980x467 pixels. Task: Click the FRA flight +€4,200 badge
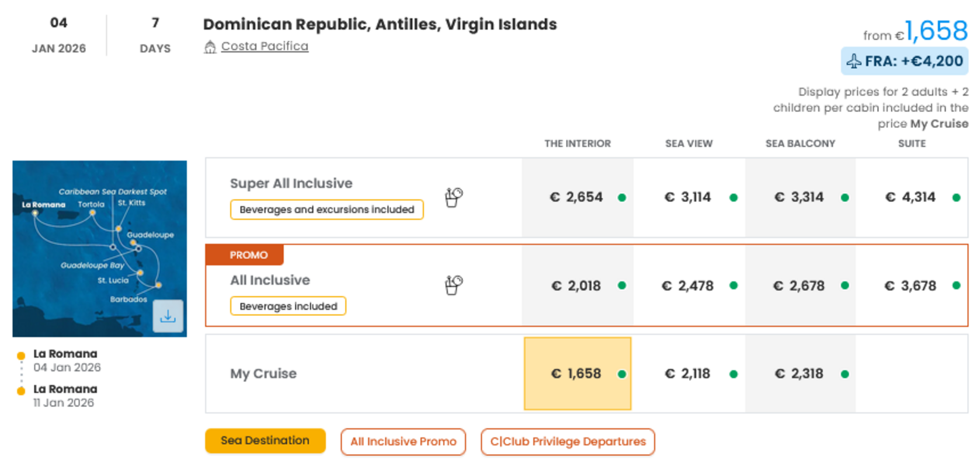click(905, 61)
